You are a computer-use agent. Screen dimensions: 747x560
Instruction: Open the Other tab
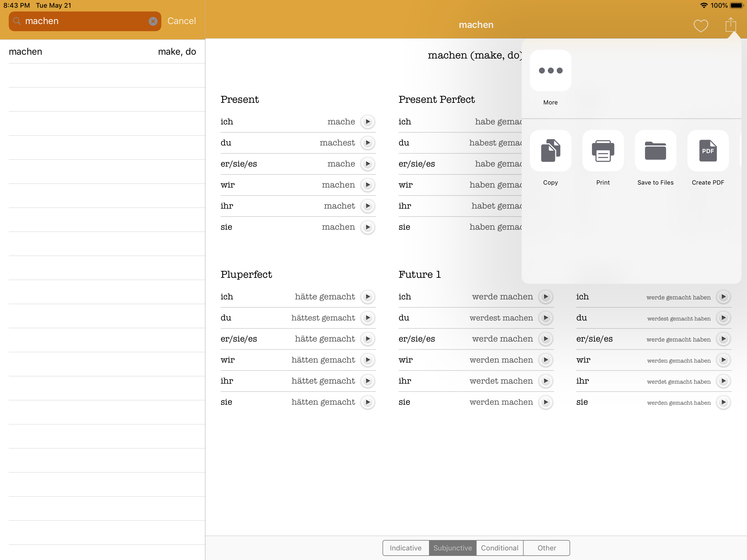(x=546, y=548)
